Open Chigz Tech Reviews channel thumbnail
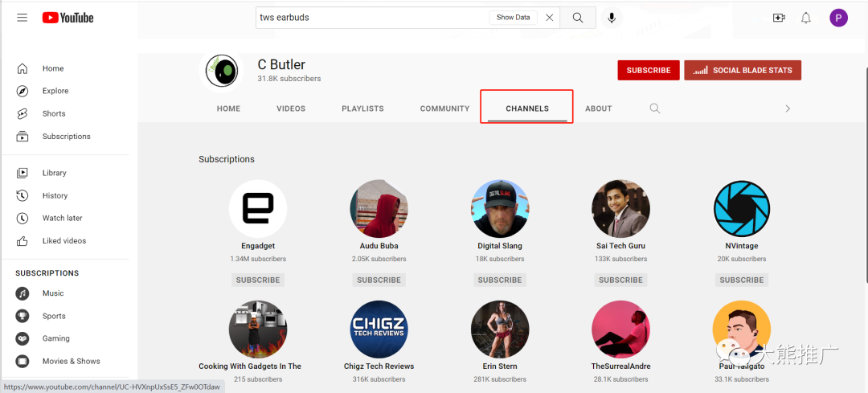 click(379, 330)
